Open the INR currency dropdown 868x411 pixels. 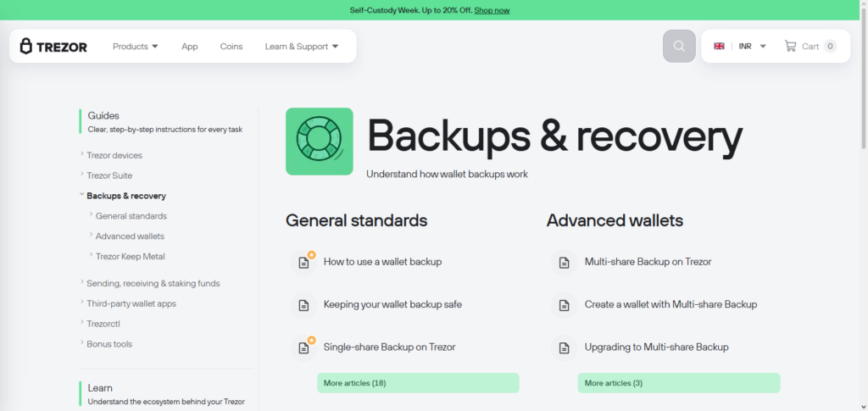pyautogui.click(x=753, y=47)
